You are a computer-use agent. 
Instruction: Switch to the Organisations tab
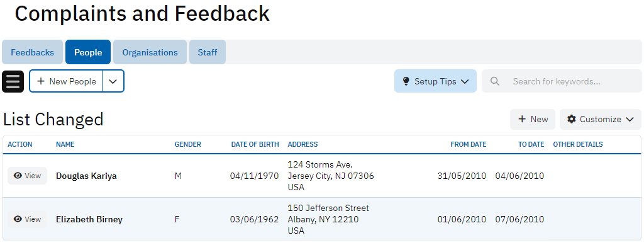150,52
